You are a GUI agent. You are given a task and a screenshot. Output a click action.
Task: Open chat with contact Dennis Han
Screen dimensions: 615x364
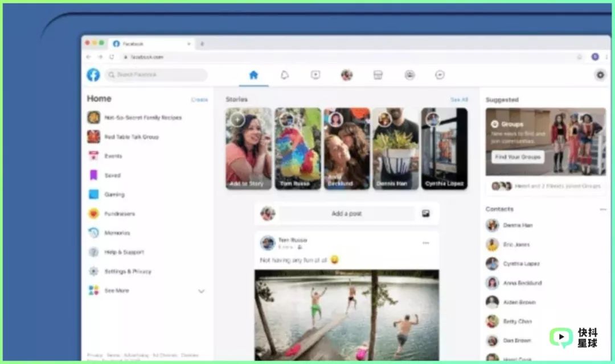pyautogui.click(x=509, y=225)
